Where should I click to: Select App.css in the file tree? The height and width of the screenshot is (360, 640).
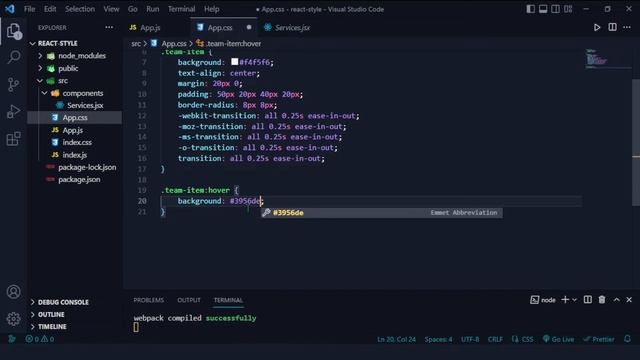click(74, 118)
